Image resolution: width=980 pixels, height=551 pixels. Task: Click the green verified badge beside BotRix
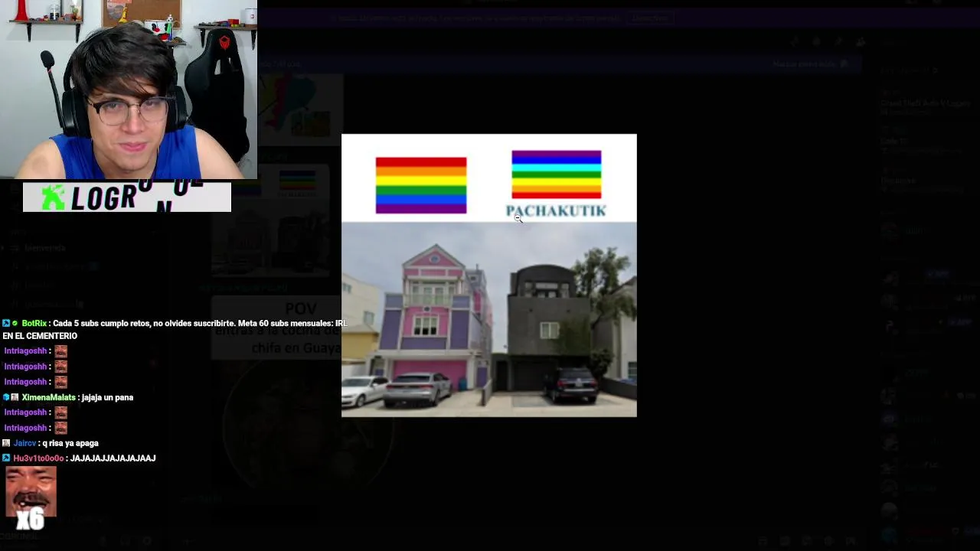tap(15, 324)
